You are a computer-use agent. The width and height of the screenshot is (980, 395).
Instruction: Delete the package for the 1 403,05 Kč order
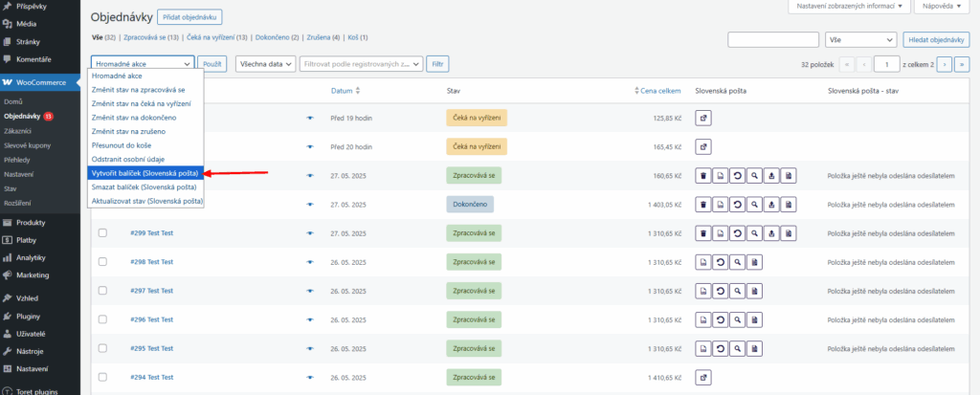(703, 205)
